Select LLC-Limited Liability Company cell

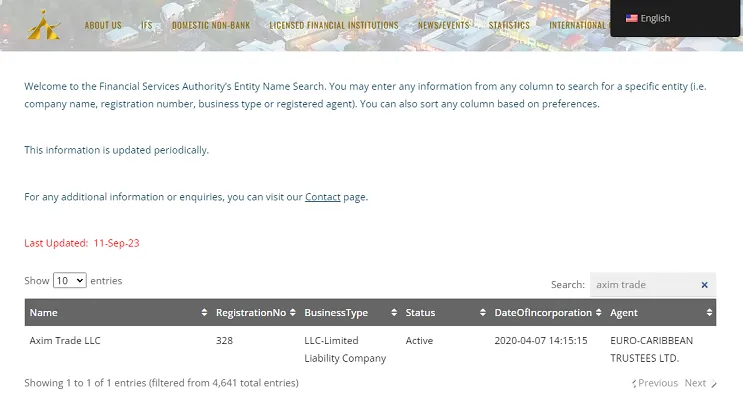345,350
